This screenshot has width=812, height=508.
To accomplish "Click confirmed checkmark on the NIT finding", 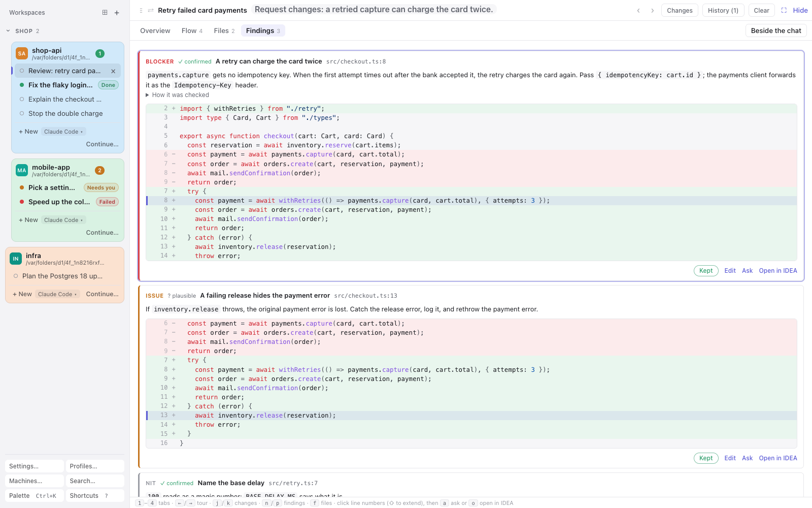I will [177, 483].
